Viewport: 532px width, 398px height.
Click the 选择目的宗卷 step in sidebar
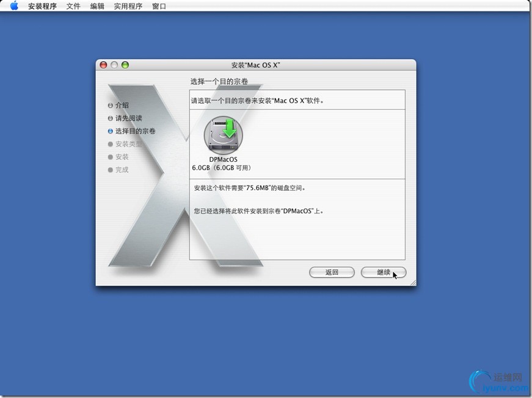132,131
